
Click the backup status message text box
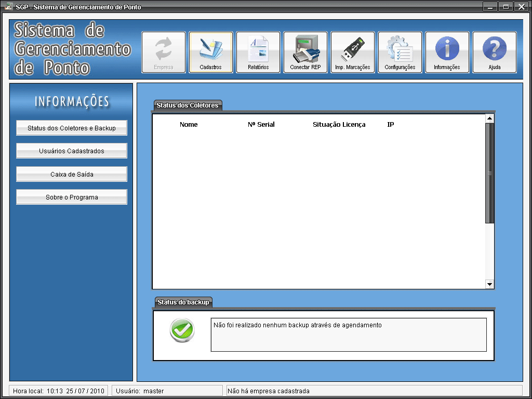pos(348,335)
